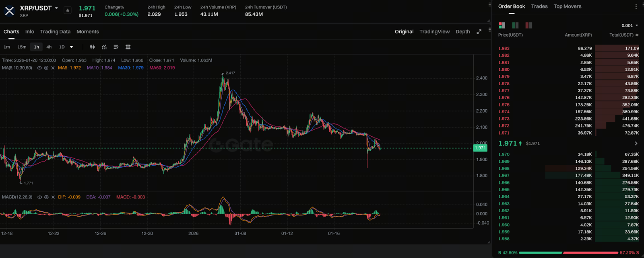Screen dimensions: 644x258
Task: Click the 24h Volume 43.11M value
Action: 209,14
